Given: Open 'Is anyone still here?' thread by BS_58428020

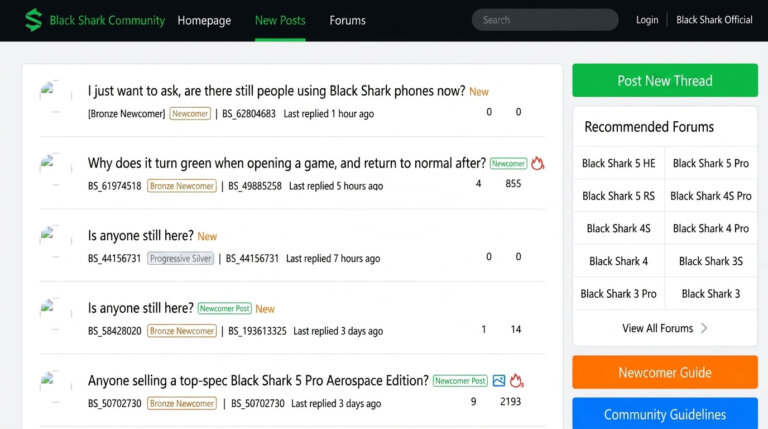Looking at the screenshot, I should click(x=141, y=308).
